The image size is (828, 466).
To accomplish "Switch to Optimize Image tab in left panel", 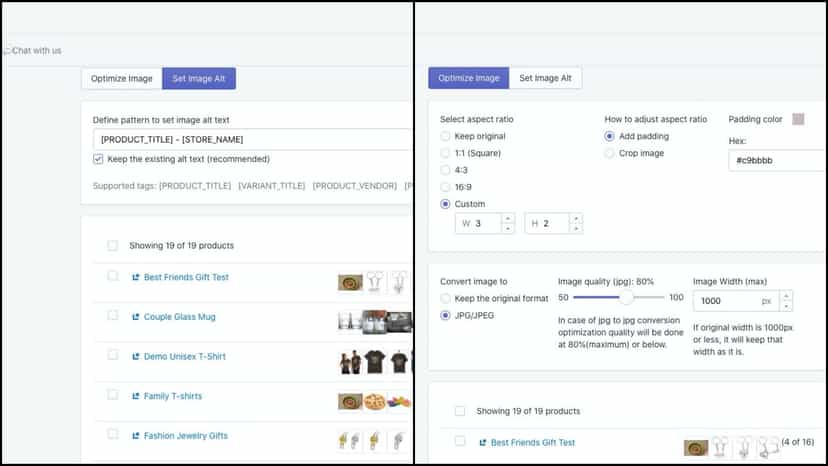I will (121, 79).
